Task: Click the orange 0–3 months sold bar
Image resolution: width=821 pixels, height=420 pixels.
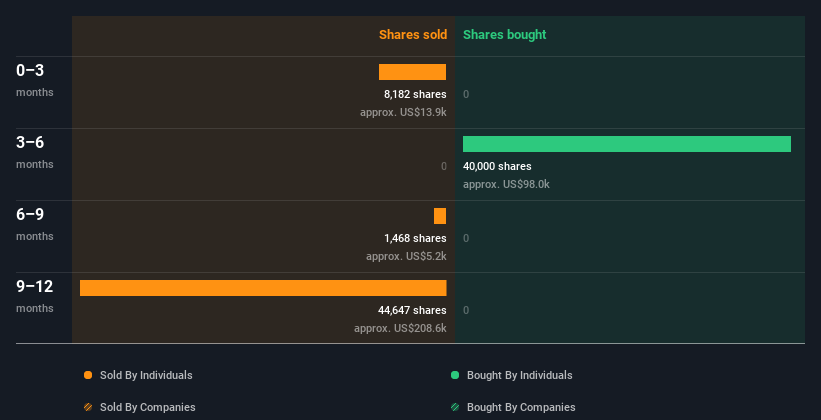Action: pos(413,72)
